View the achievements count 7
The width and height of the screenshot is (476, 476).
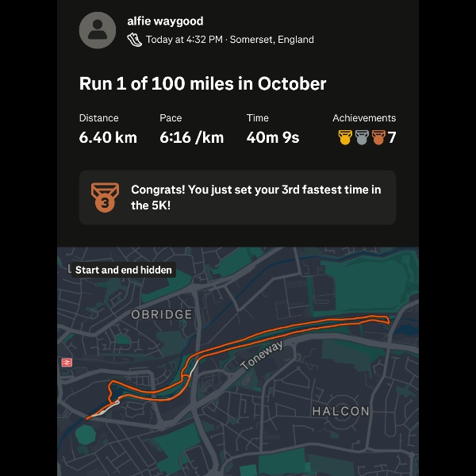(392, 137)
